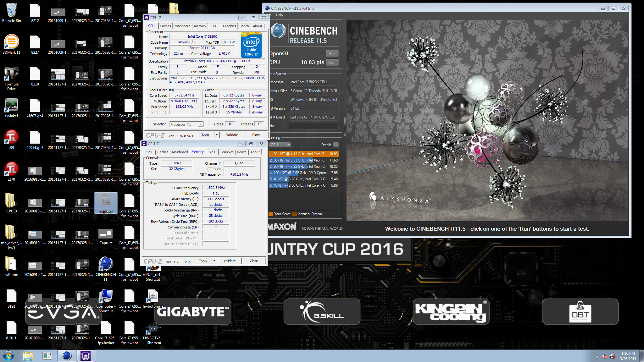
Task: Switch to Caches tab in top CPU-Z
Action: pos(165,26)
